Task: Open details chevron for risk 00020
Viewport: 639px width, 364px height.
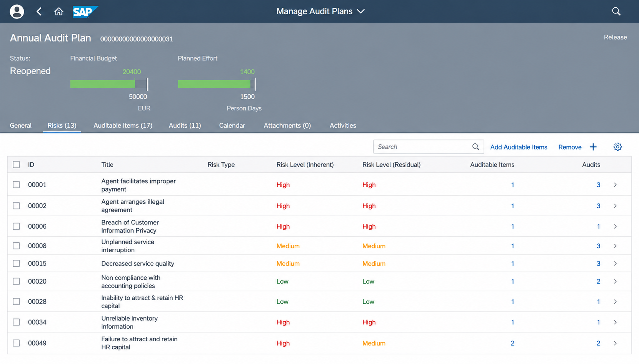Action: [x=615, y=281]
